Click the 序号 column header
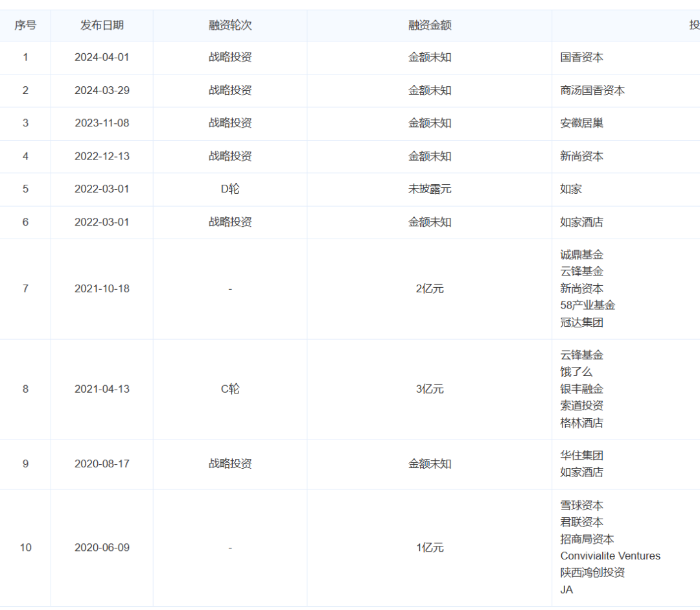The height and width of the screenshot is (610, 700). [x=25, y=25]
